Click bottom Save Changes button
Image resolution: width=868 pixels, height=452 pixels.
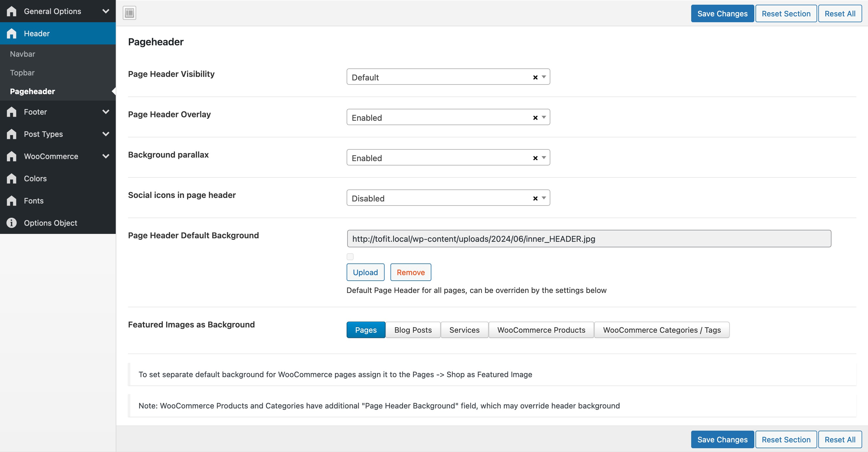[x=722, y=439]
